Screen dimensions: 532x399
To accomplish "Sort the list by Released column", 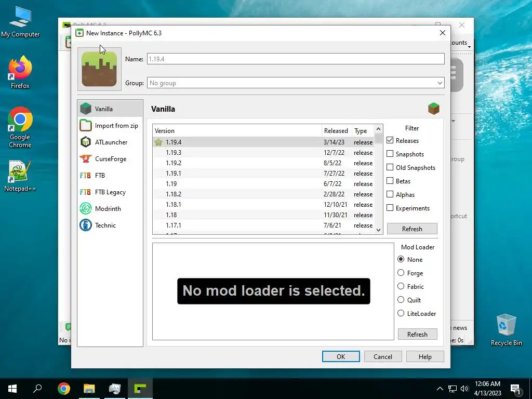I will coord(336,130).
